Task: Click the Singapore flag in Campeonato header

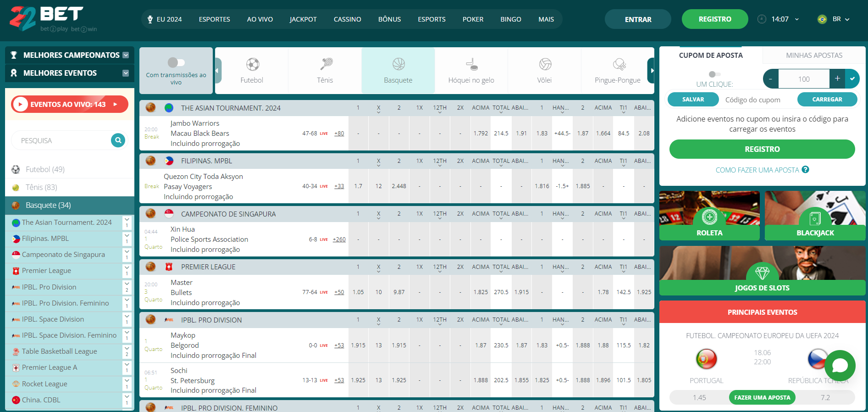Action: pos(169,214)
